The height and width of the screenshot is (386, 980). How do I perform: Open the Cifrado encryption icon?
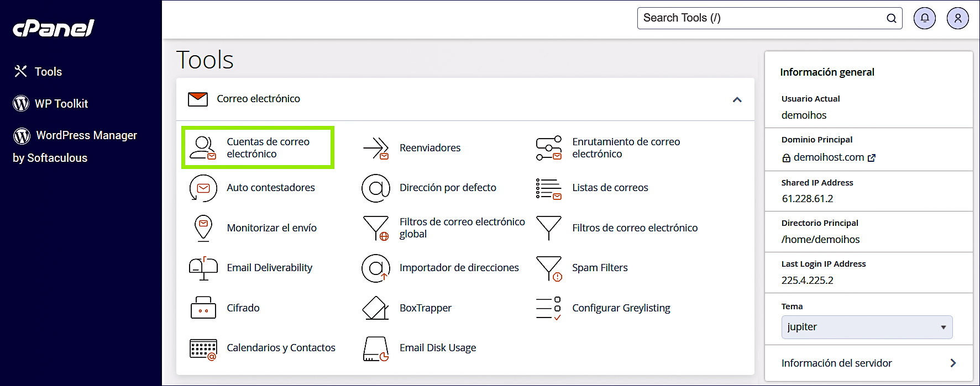tap(203, 308)
